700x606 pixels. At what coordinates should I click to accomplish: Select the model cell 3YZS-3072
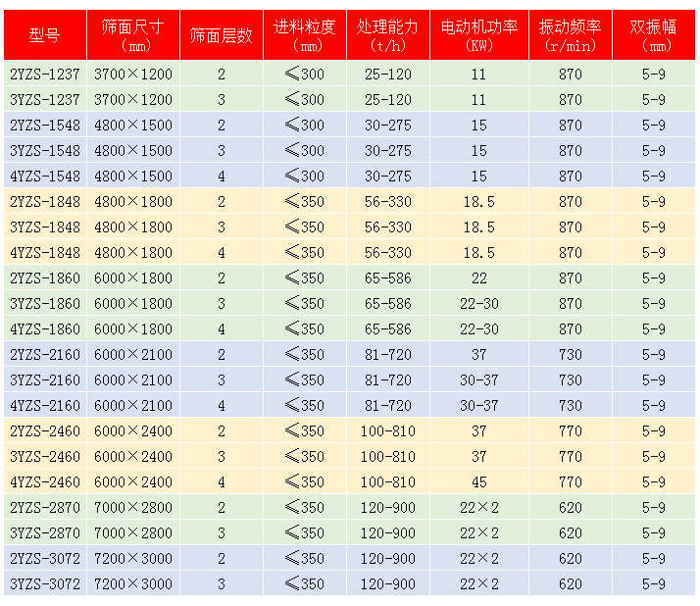pyautogui.click(x=45, y=583)
